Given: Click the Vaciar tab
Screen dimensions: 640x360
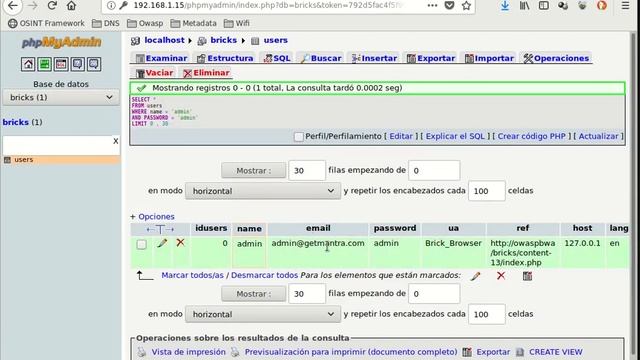Looking at the screenshot, I should [155, 73].
